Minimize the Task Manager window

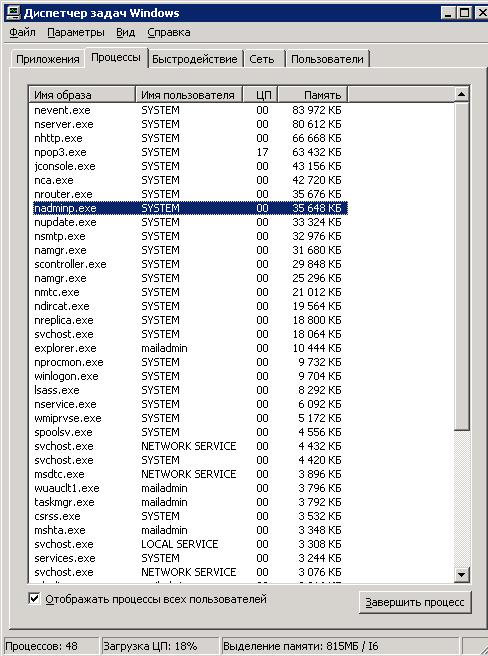[448, 13]
